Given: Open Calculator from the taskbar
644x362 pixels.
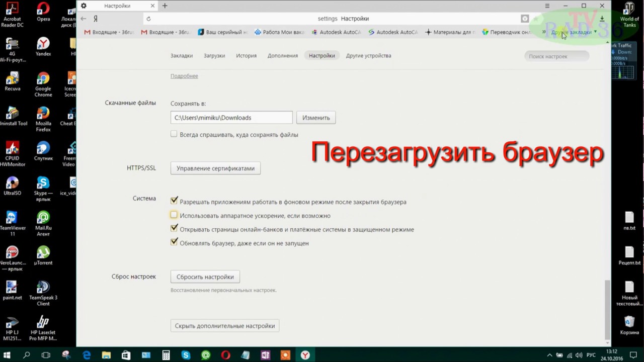Looking at the screenshot, I should pos(166,355).
